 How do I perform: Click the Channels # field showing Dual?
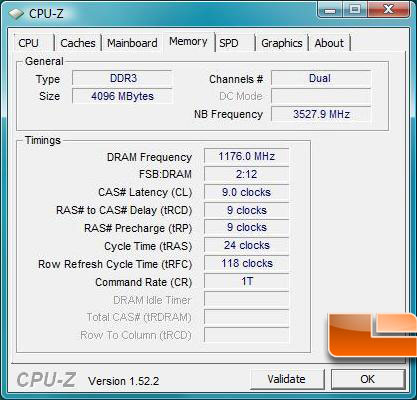pyautogui.click(x=321, y=78)
